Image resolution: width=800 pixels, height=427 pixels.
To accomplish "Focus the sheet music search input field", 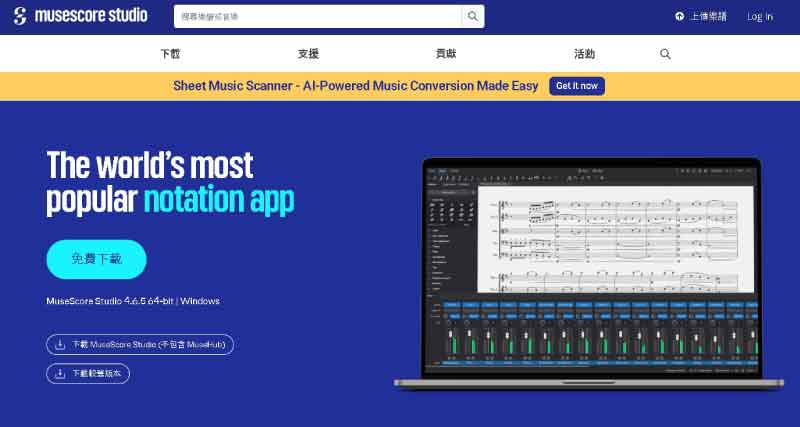I will (x=317, y=17).
